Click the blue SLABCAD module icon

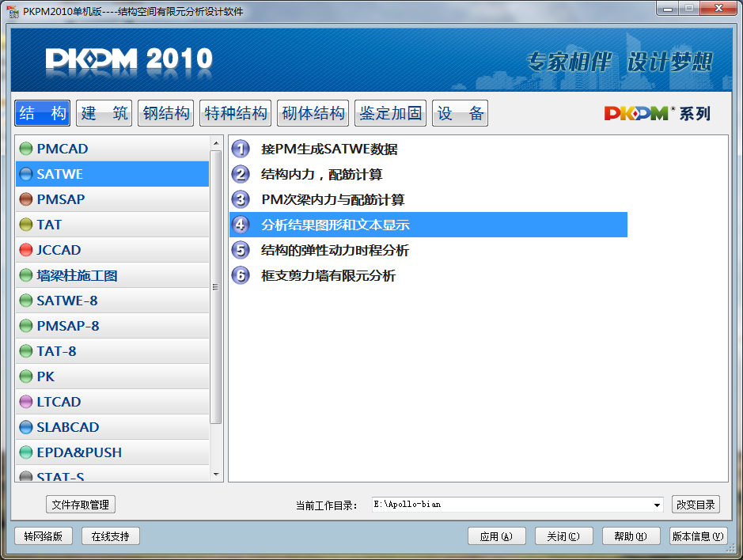pos(26,427)
